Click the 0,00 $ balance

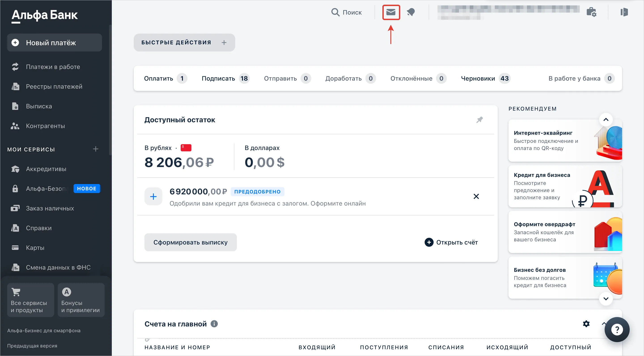[265, 163]
